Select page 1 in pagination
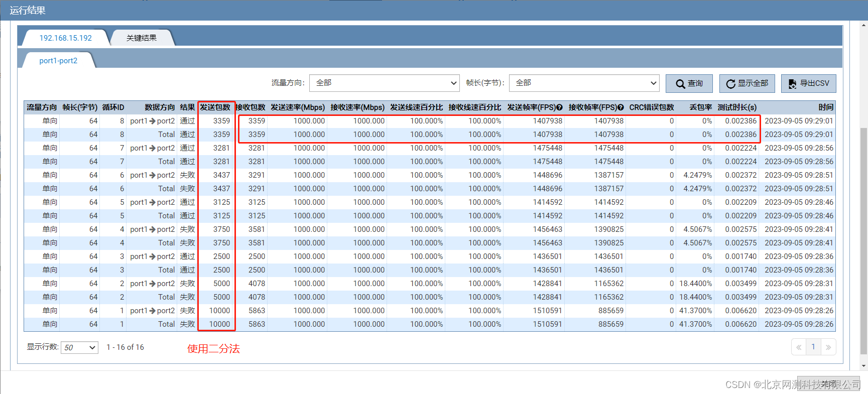868x394 pixels. pyautogui.click(x=813, y=347)
